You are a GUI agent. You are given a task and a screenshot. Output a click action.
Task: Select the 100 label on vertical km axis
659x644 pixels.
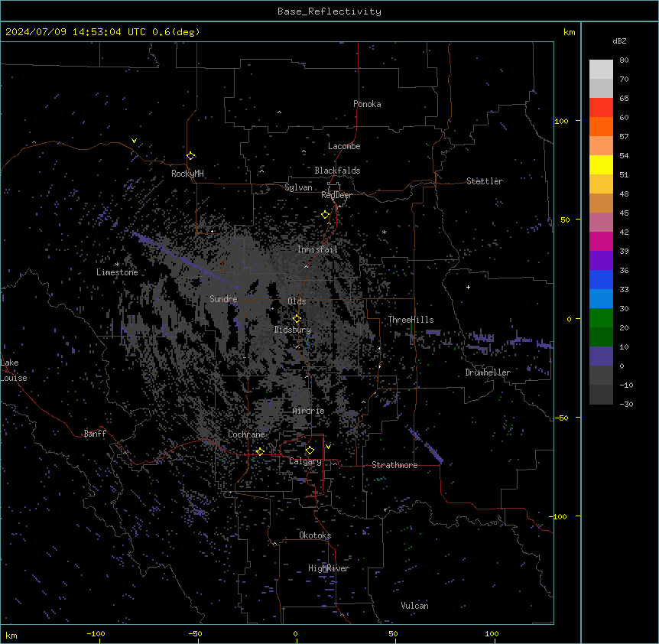561,121
